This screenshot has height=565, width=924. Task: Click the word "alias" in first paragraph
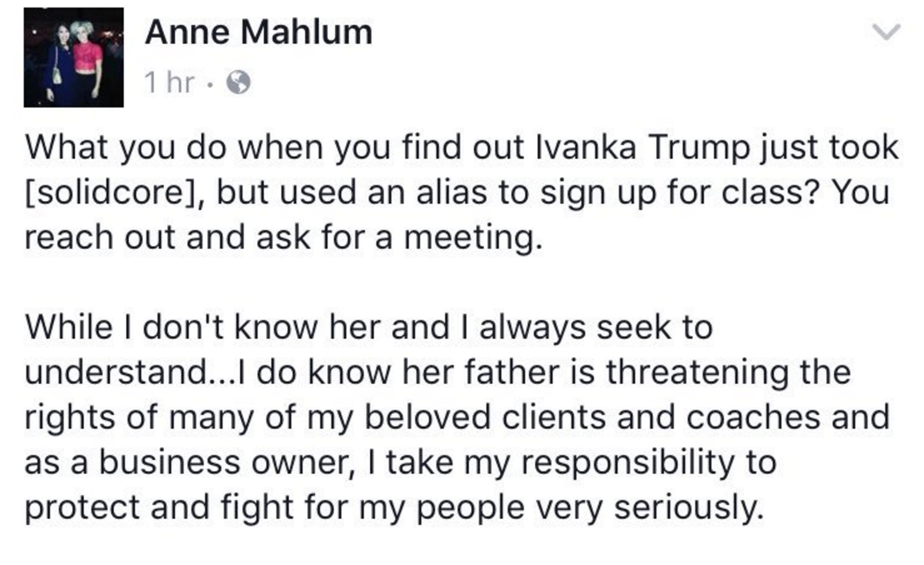[451, 192]
